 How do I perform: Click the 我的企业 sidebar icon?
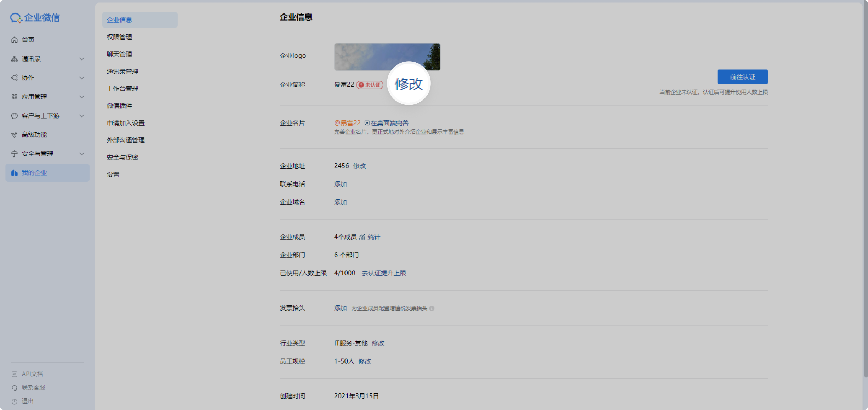pos(14,173)
